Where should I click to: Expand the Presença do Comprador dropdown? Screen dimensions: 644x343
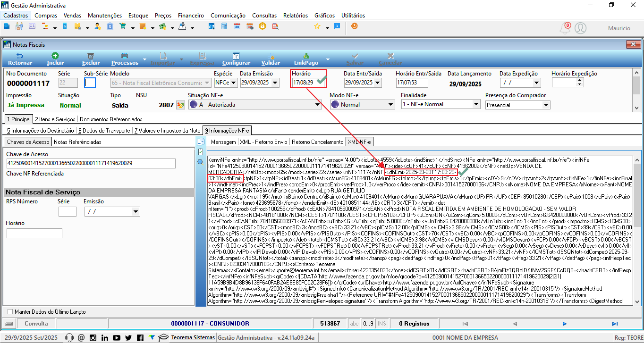(x=546, y=105)
